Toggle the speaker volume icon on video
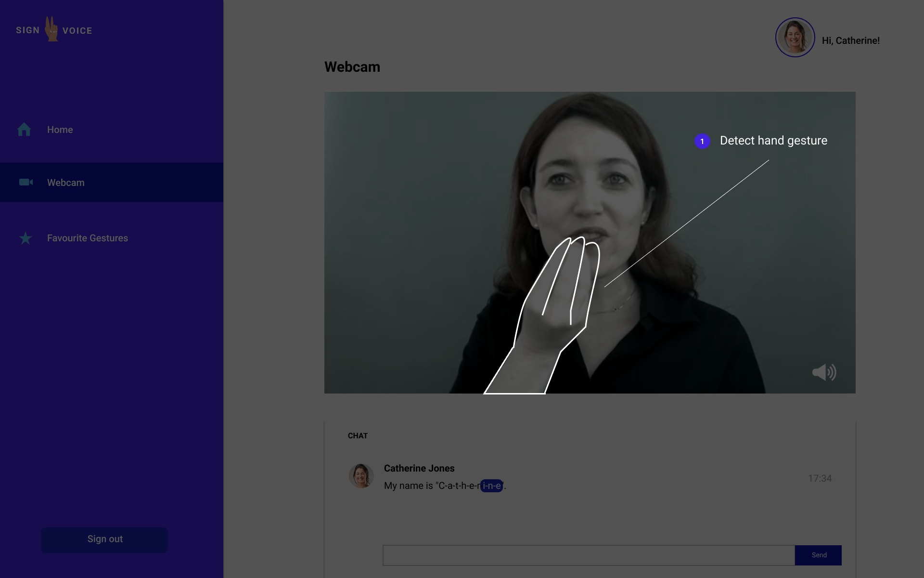Image resolution: width=924 pixels, height=578 pixels. 824,372
